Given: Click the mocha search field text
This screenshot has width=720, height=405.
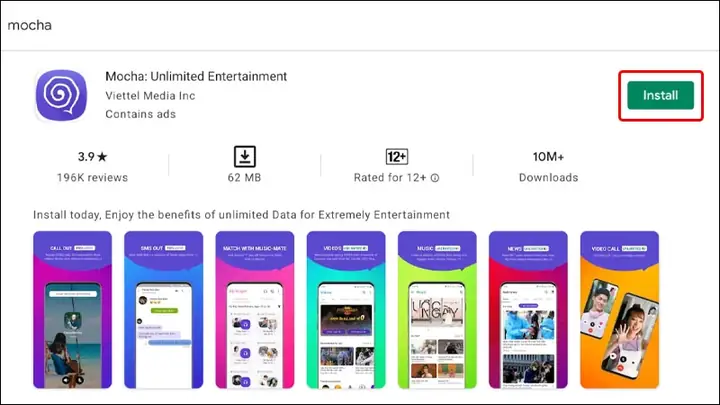Looking at the screenshot, I should (x=30, y=25).
